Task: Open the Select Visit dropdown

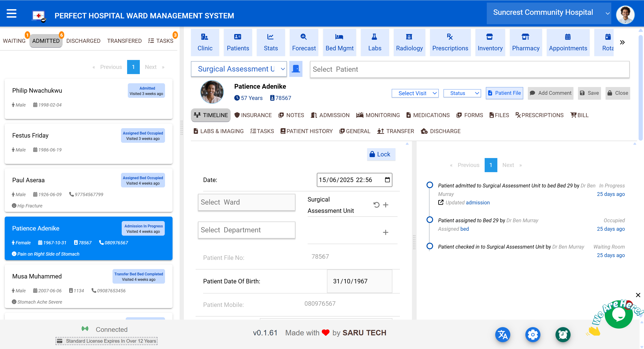Action: coord(415,93)
